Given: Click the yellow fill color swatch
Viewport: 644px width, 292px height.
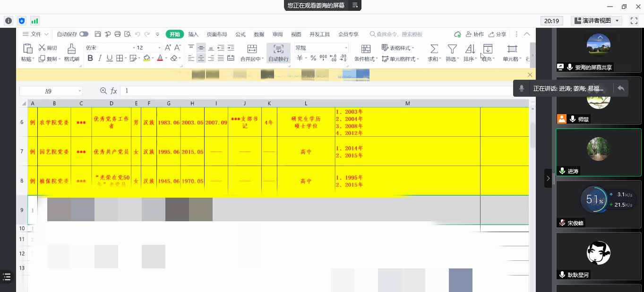Looking at the screenshot, I should pyautogui.click(x=146, y=58).
